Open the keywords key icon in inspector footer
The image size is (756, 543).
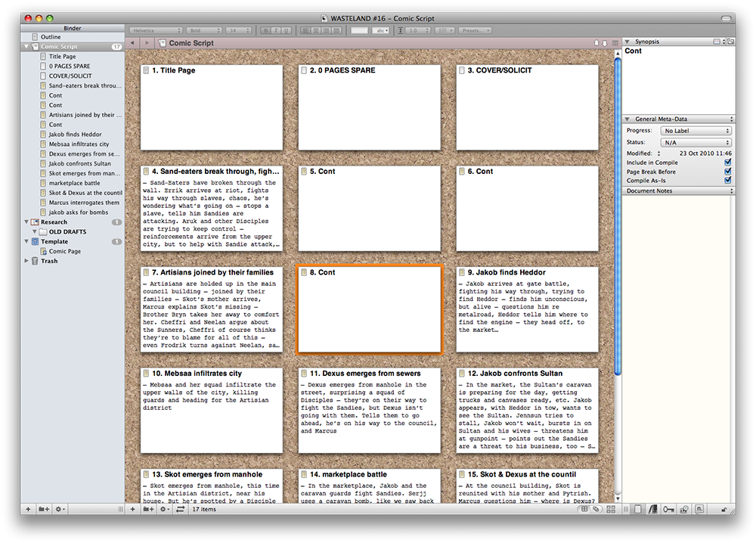(x=668, y=510)
